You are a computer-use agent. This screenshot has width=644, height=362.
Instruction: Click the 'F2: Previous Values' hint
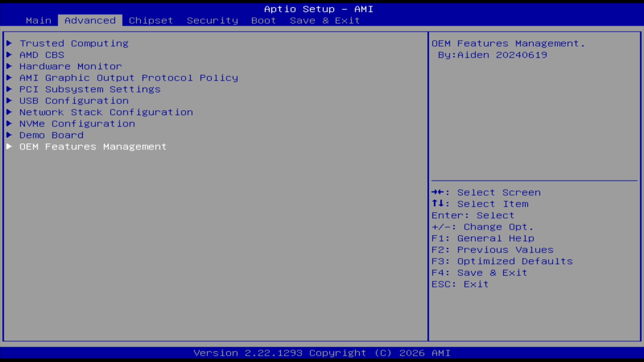[493, 250]
